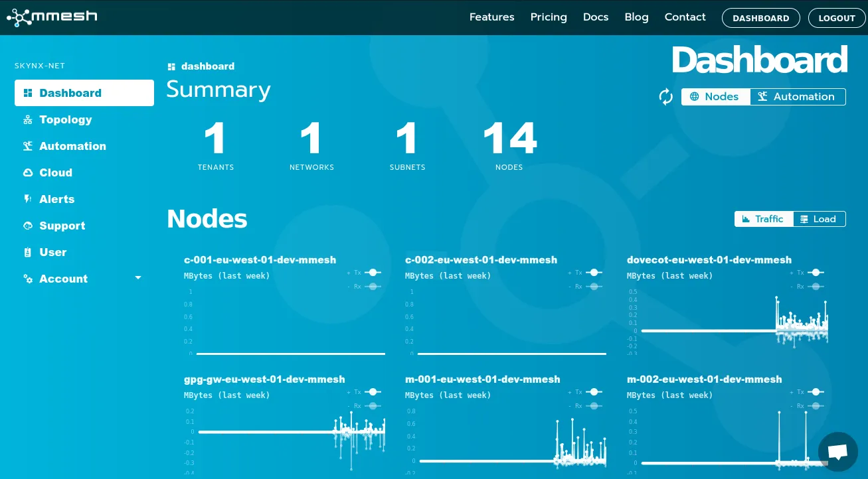
Task: Select the Topology sidebar icon
Action: [28, 119]
